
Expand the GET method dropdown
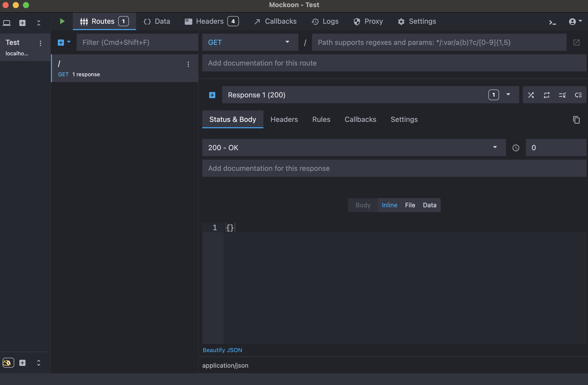(250, 42)
